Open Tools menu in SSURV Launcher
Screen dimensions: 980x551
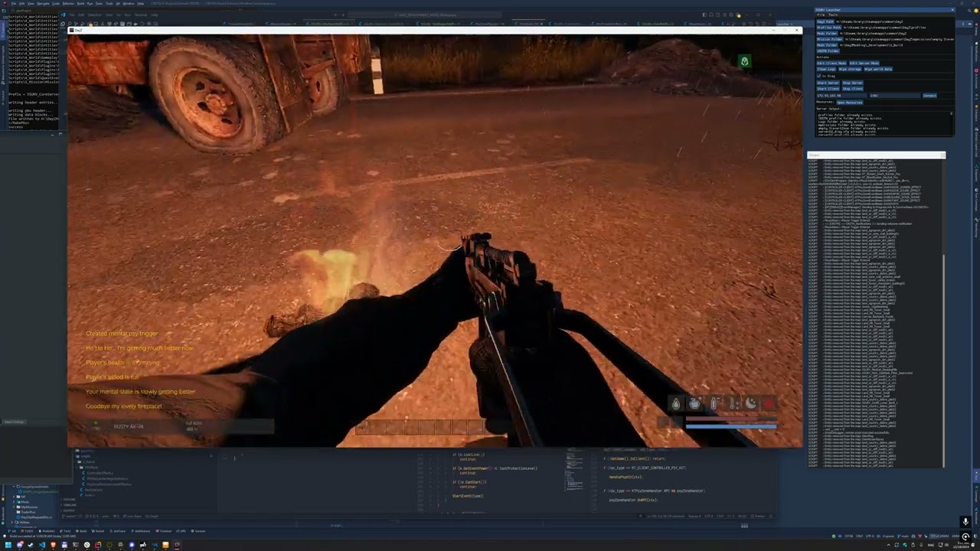point(833,15)
